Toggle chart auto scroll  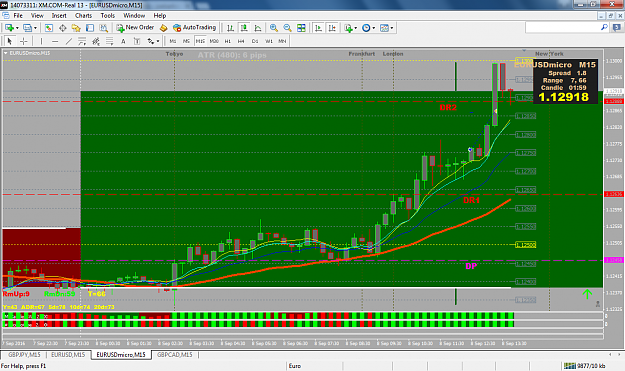(318, 28)
